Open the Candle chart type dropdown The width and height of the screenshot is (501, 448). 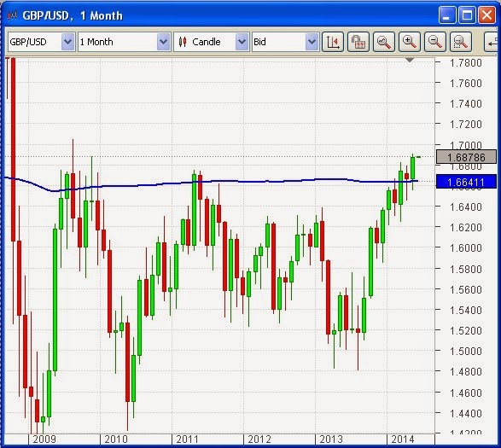(211, 42)
